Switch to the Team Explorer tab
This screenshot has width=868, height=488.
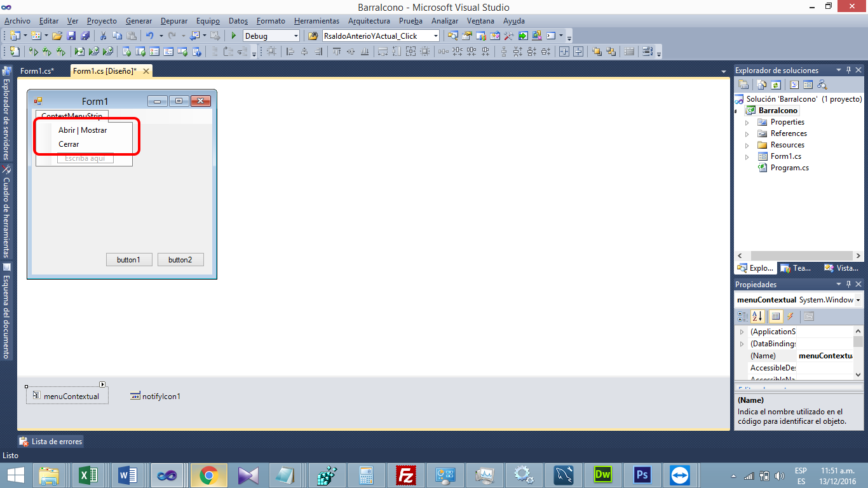point(796,268)
